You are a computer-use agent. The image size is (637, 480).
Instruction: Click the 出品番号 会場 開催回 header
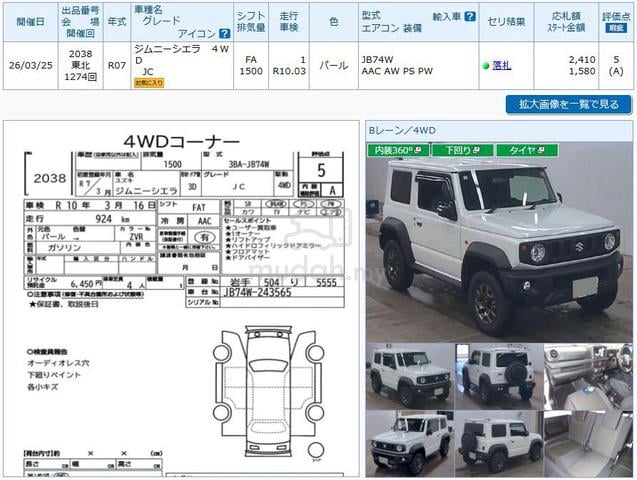pos(80,22)
